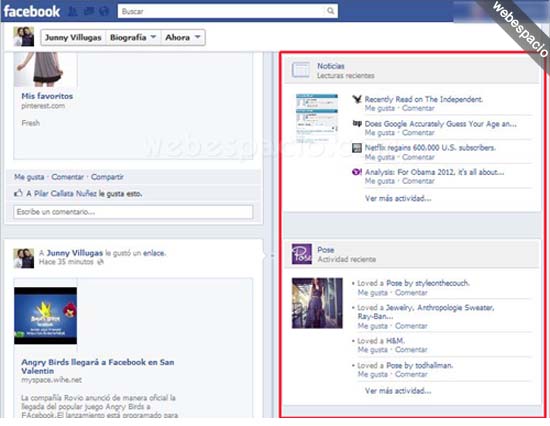The height and width of the screenshot is (426, 550).
Task: Open Analysis: For Obama 2012 article
Action: [434, 172]
